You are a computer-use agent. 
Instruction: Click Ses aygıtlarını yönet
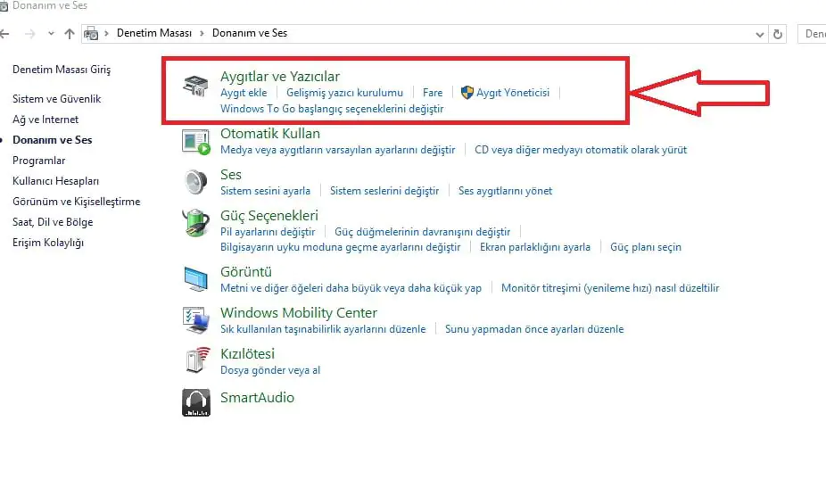pos(505,191)
